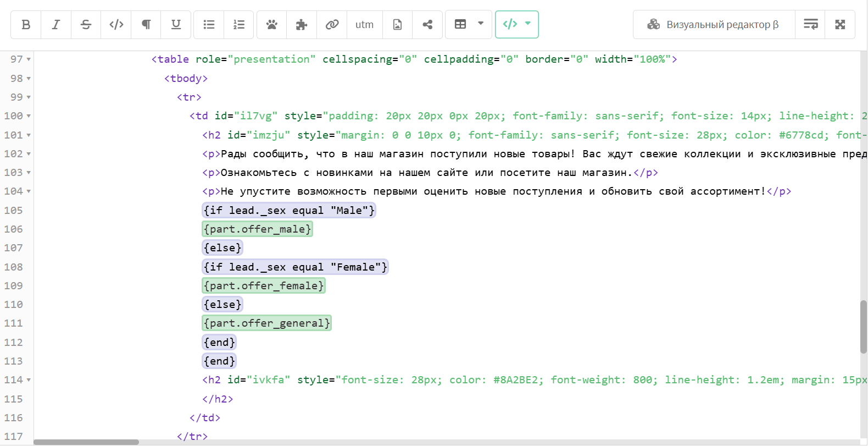Collapse tr fold at line 99
The width and height of the screenshot is (868, 446).
point(29,97)
